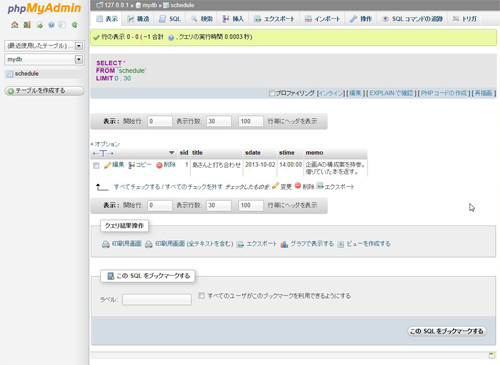
Task: Open the SQL command tracking tab
Action: [413, 19]
